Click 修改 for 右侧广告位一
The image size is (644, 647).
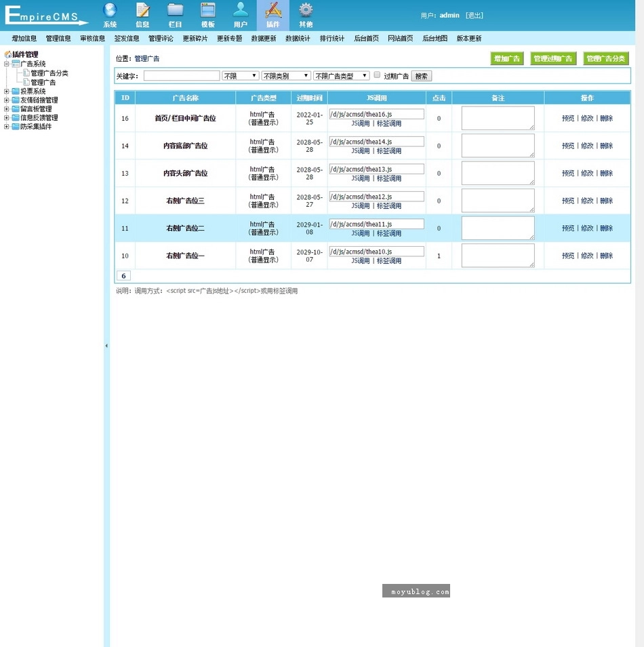pos(587,256)
